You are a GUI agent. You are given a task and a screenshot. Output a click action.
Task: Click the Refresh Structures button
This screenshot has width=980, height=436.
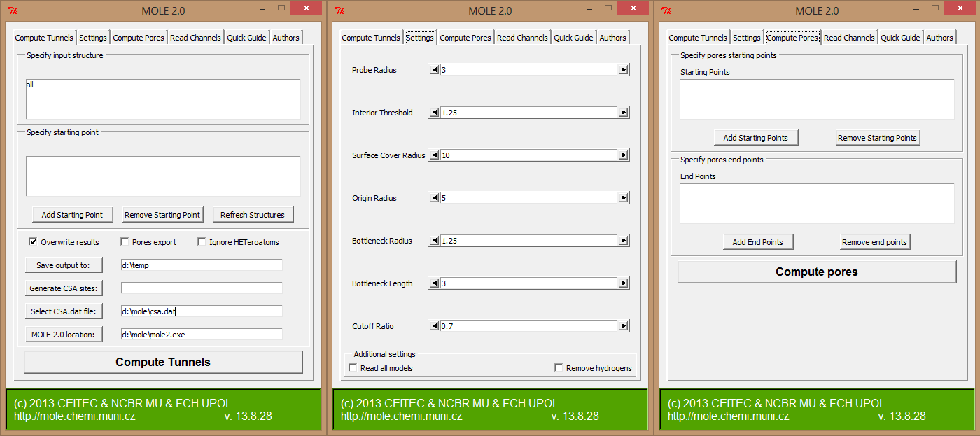tap(252, 215)
